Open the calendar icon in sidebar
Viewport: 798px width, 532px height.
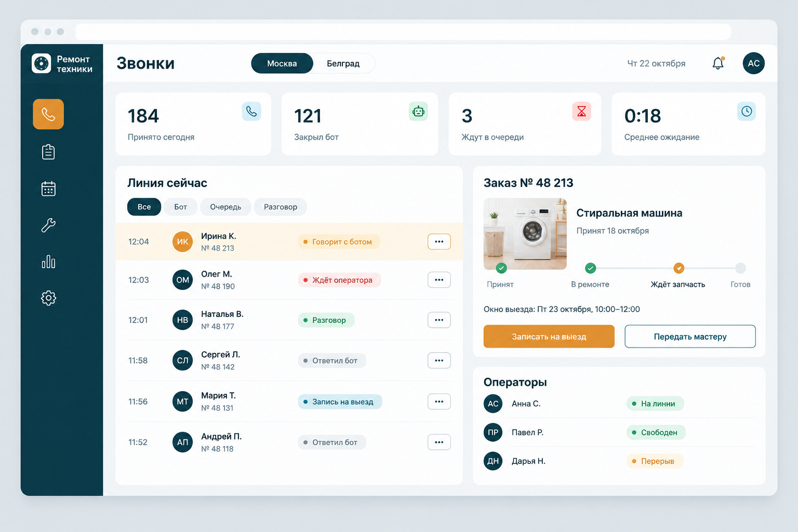(48, 189)
